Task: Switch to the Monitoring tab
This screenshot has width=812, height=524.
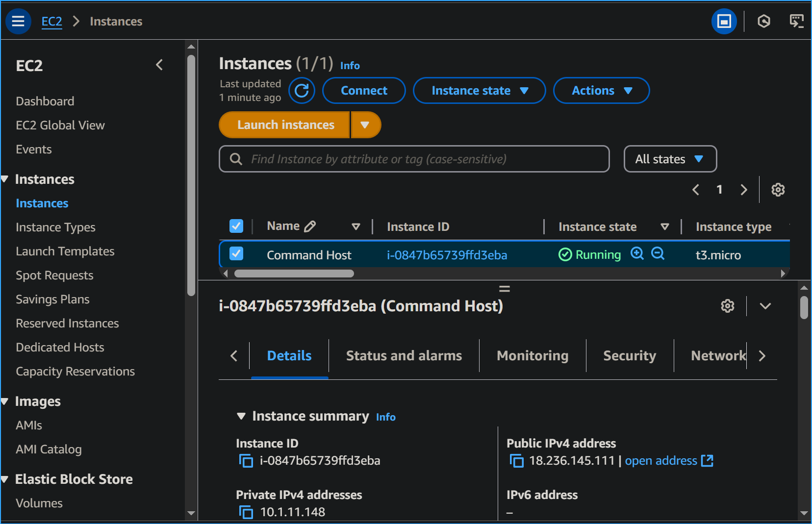Action: pyautogui.click(x=532, y=355)
